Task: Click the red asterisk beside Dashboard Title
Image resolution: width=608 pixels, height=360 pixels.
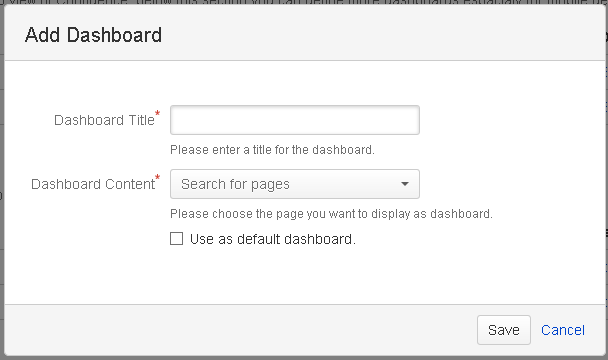Action: tap(157, 113)
